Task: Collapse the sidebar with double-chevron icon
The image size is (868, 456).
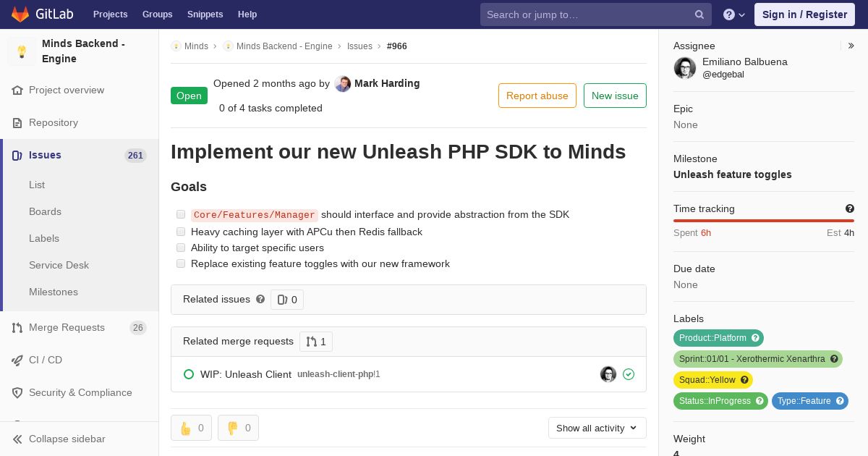Action: point(17,439)
